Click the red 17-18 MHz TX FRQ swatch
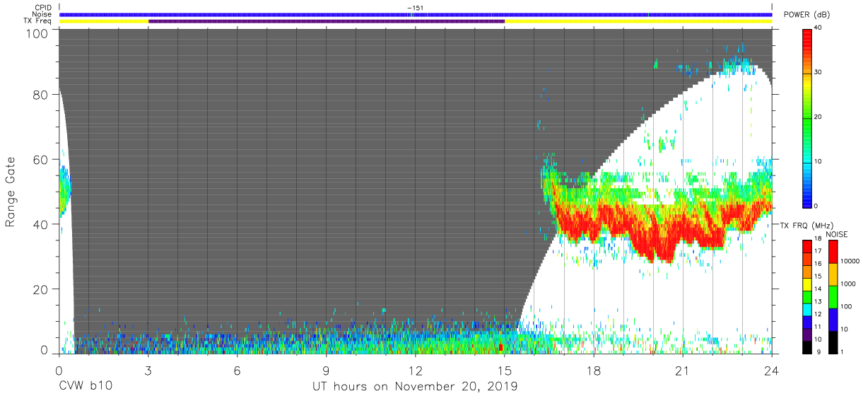The width and height of the screenshot is (868, 401). pos(807,245)
